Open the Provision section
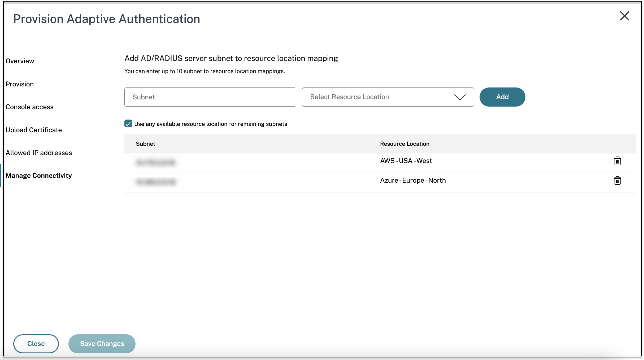644x360 pixels. [20, 84]
